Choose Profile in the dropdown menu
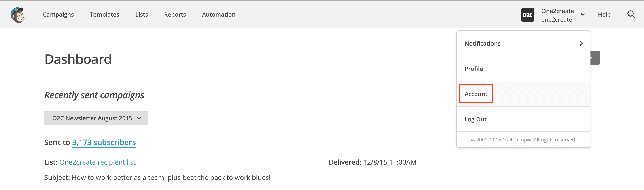Screen dimensions: 644x190 coord(474,69)
